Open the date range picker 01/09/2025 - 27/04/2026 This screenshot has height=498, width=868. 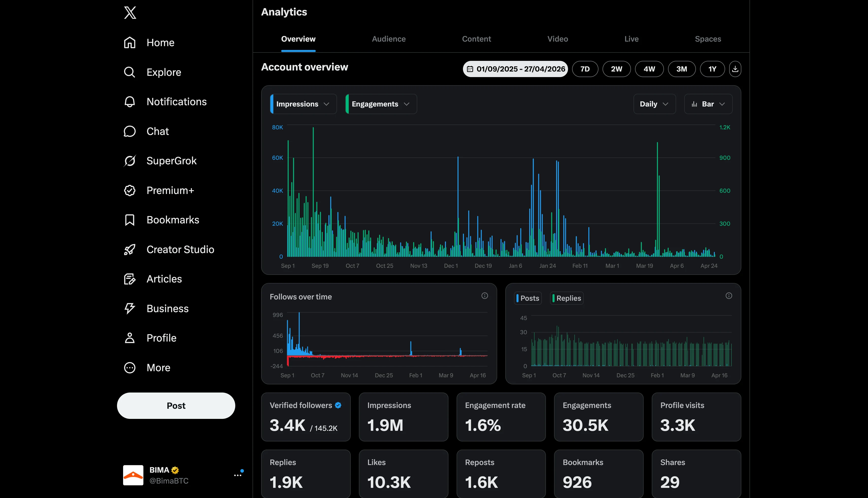tap(515, 69)
